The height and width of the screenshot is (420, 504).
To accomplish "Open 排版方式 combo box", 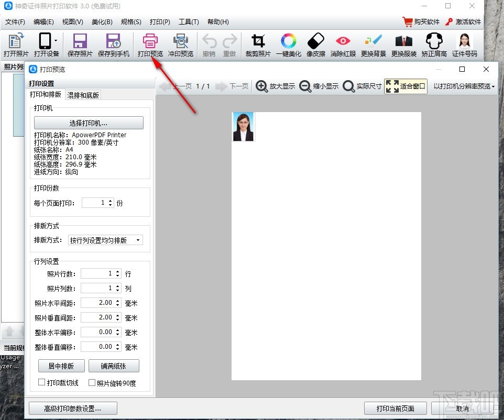I will click(x=105, y=240).
